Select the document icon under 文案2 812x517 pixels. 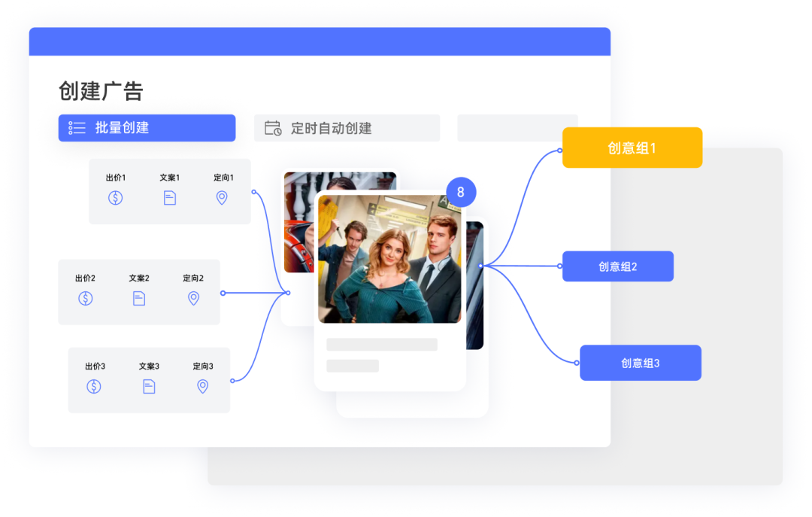[138, 298]
